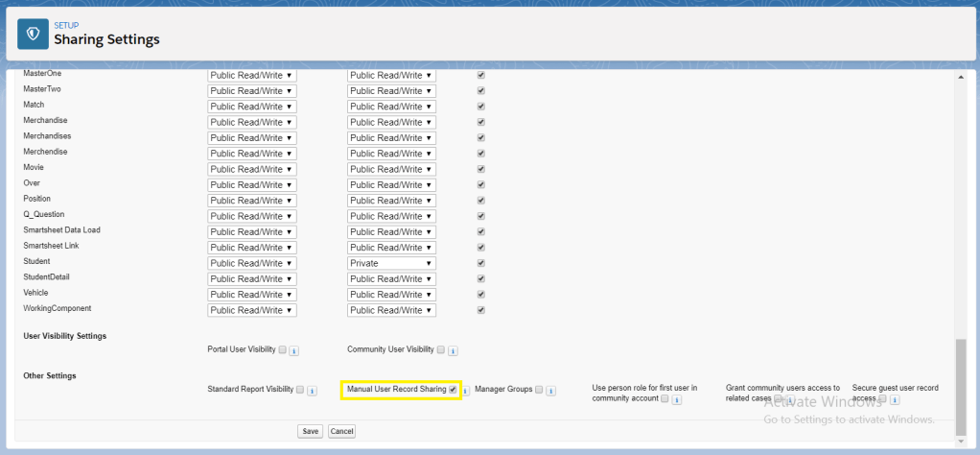Screen dimensions: 980x455
Task: Open info icon for Standard Report Visibility
Action: [312, 391]
